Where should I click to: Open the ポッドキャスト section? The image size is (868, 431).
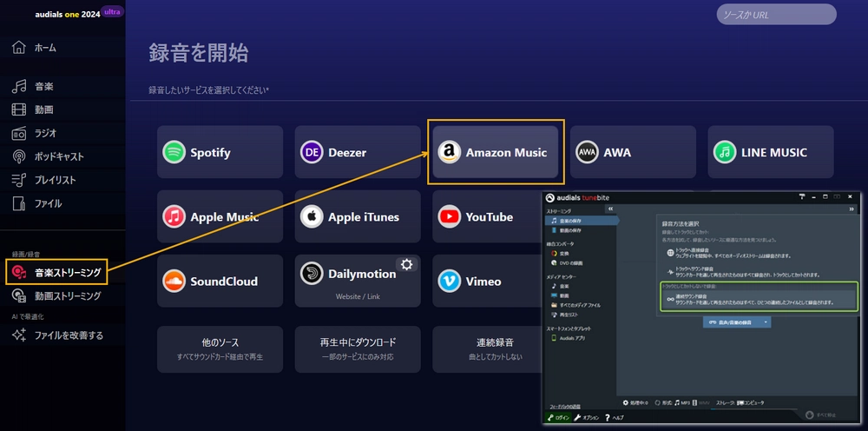(48, 156)
